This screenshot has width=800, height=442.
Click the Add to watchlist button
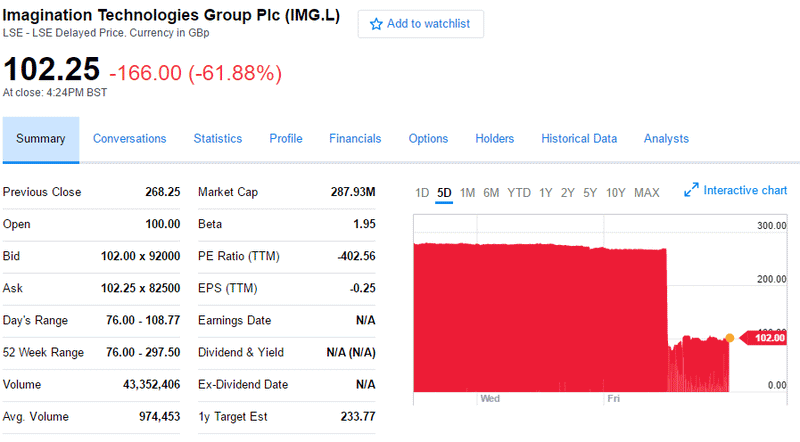(x=420, y=24)
